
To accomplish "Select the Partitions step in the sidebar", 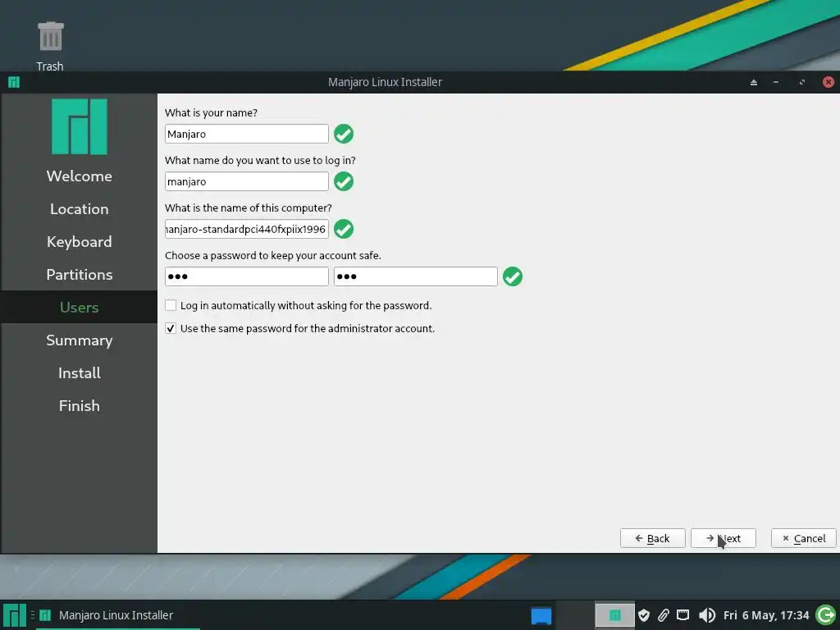I will 80,274.
